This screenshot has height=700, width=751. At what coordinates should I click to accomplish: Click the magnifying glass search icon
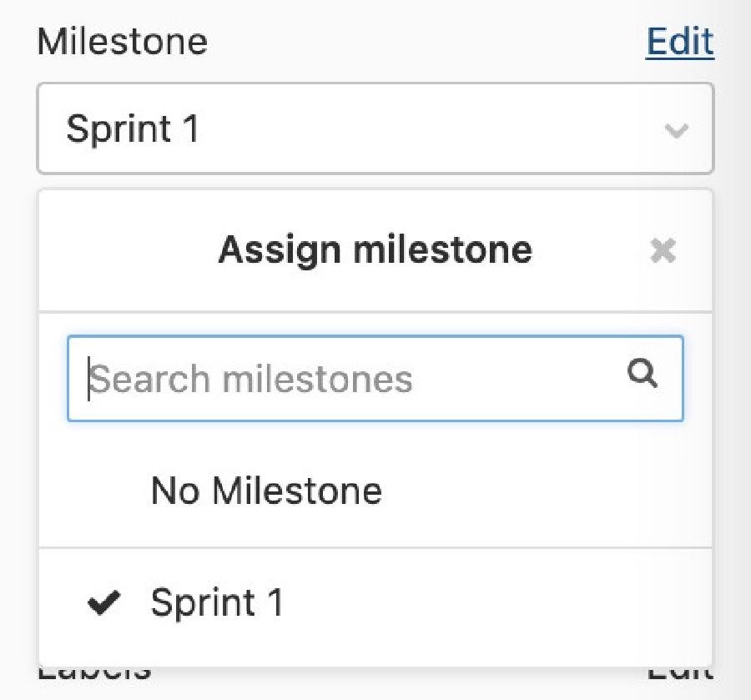[x=643, y=375]
